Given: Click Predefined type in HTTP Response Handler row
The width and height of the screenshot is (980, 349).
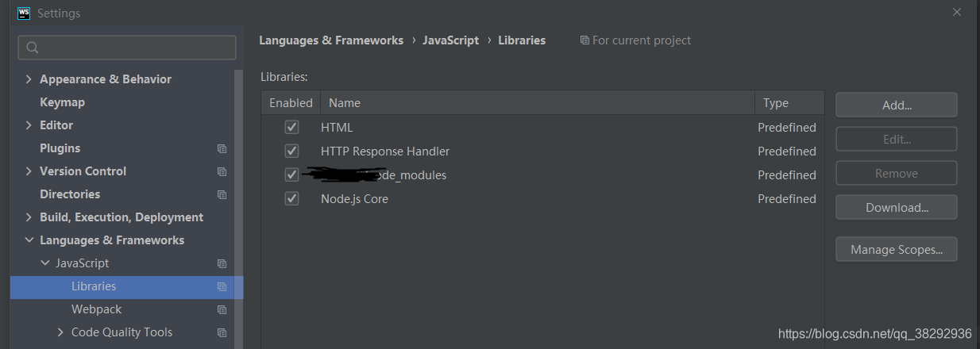Looking at the screenshot, I should pos(786,151).
